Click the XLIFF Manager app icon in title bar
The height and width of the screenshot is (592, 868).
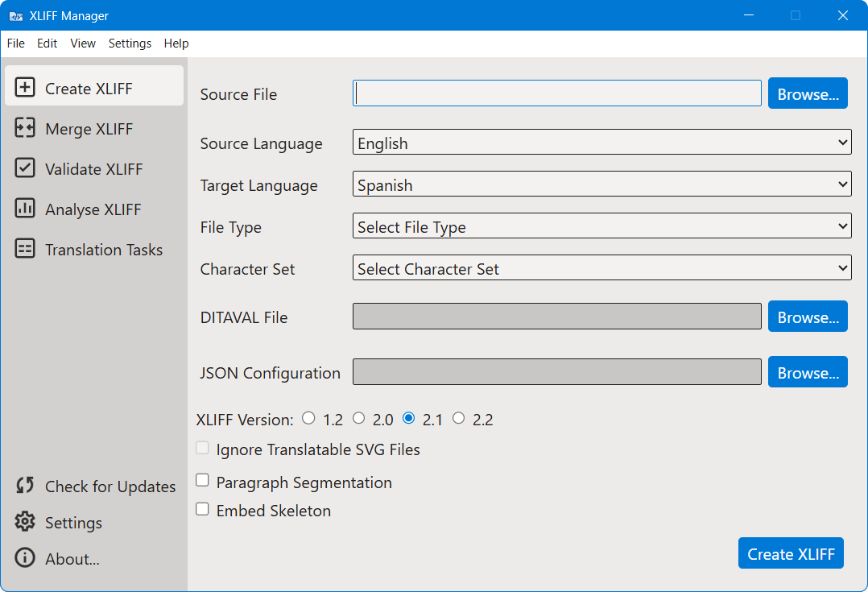[15, 16]
